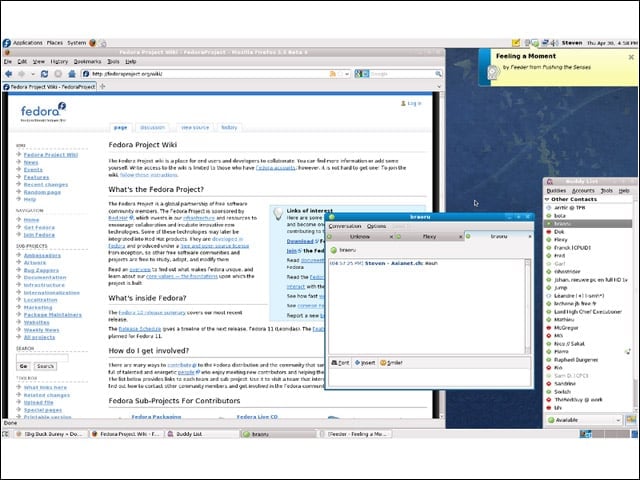Open the wiki view source tab

(195, 127)
